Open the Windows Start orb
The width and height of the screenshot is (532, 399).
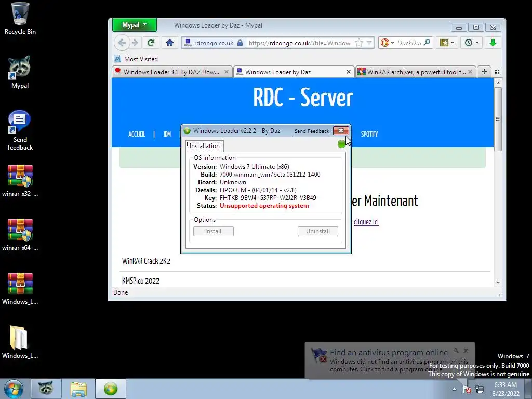[14, 389]
